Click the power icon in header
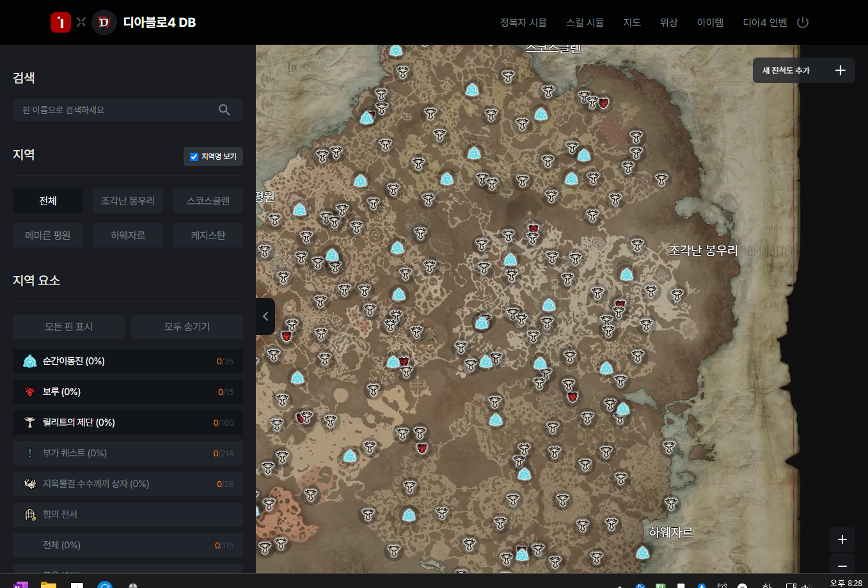Viewport: 868px width, 588px height. tap(803, 22)
